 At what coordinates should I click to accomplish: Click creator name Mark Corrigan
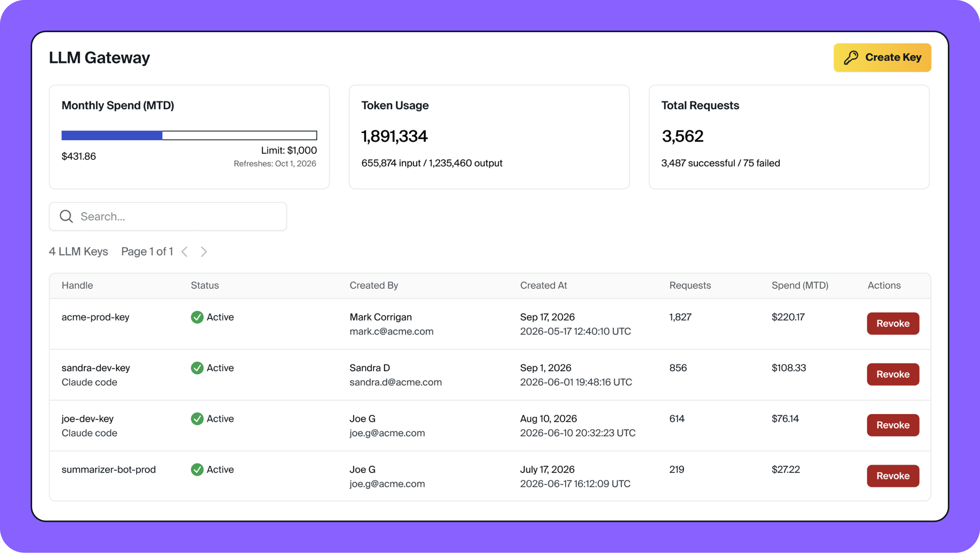tap(381, 317)
